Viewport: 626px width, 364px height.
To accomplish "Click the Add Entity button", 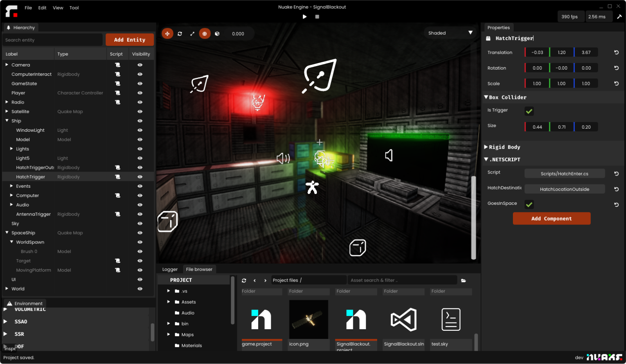I will (x=130, y=40).
